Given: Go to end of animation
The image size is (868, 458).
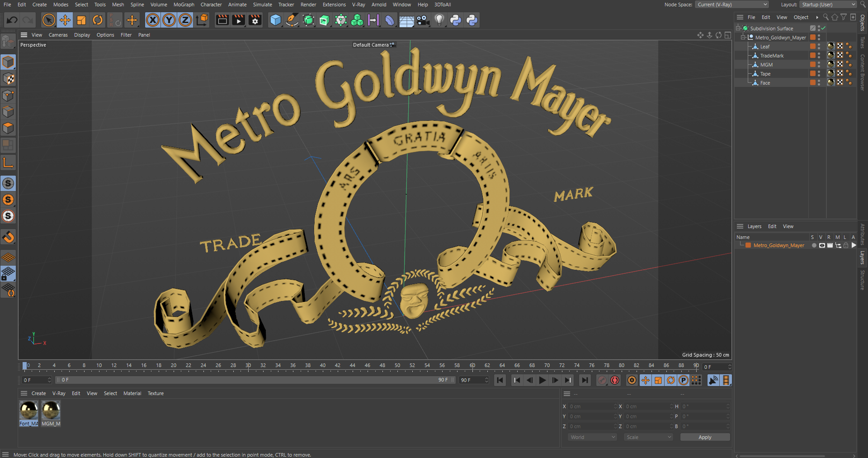Looking at the screenshot, I should coord(585,380).
